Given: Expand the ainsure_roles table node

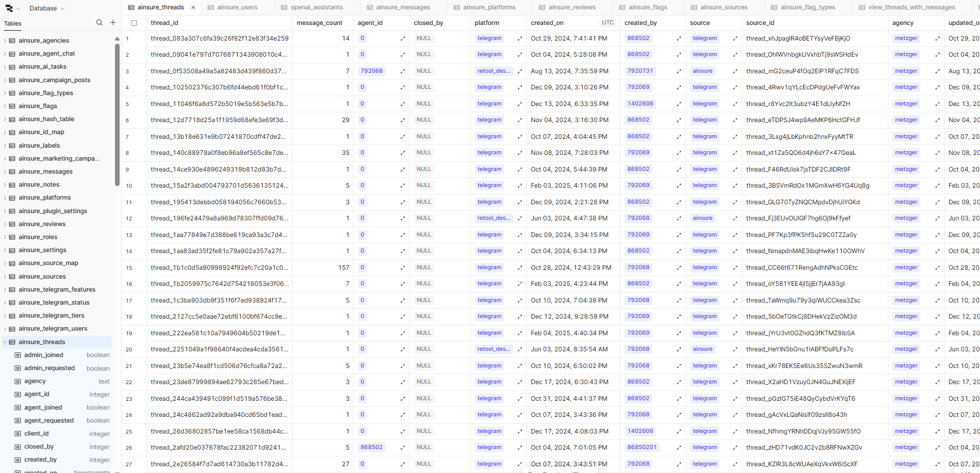Looking at the screenshot, I should pyautogui.click(x=5, y=237).
